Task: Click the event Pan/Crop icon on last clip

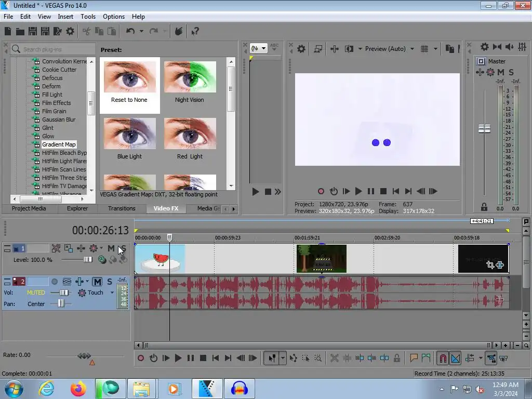Action: tap(490, 264)
